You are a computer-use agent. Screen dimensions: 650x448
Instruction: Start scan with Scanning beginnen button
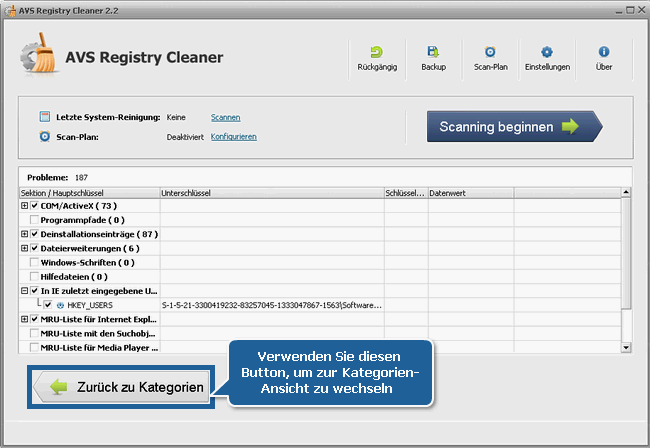click(x=514, y=126)
